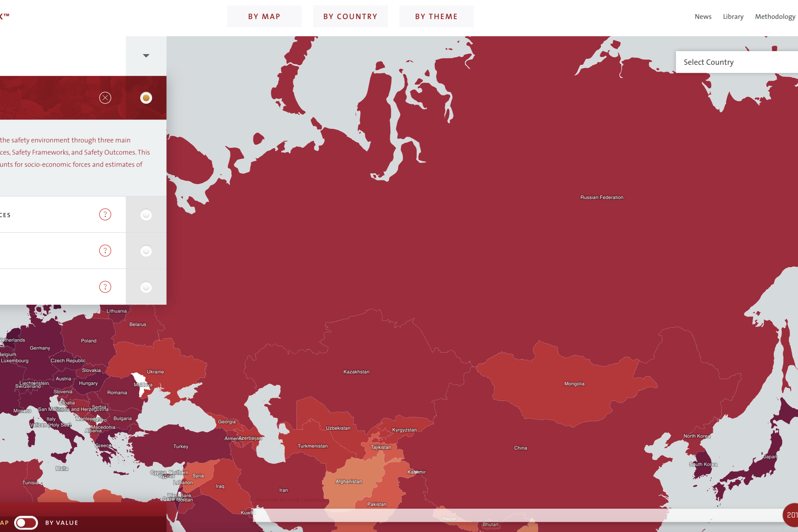Switch to the By Country tab
The height and width of the screenshot is (532, 798).
350,17
